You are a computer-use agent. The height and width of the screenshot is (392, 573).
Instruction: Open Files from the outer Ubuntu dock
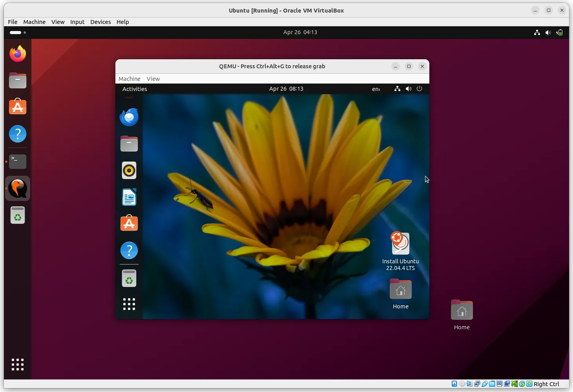pos(18,80)
